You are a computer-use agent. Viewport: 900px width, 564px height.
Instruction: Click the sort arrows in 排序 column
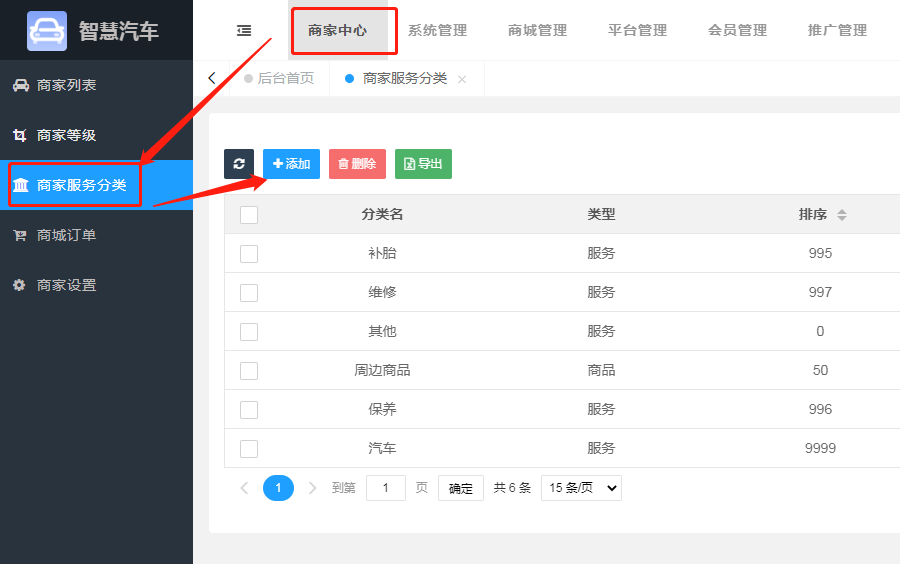(841, 215)
